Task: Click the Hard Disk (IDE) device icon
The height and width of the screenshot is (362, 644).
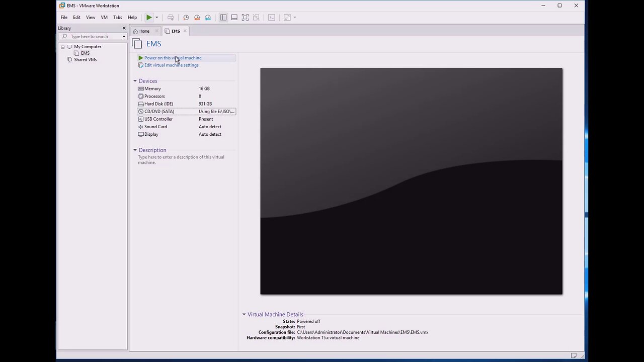Action: tap(141, 104)
